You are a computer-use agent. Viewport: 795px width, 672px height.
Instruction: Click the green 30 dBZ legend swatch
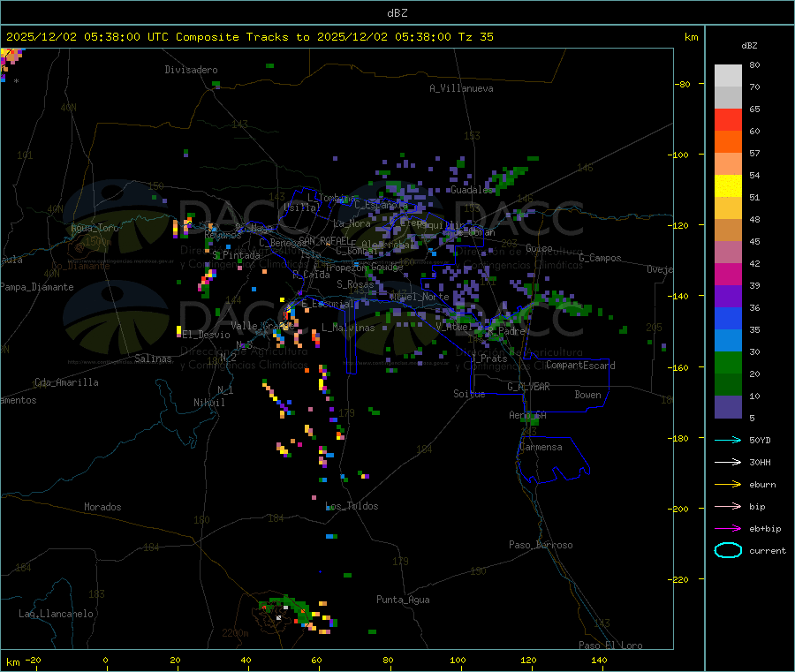click(x=728, y=362)
